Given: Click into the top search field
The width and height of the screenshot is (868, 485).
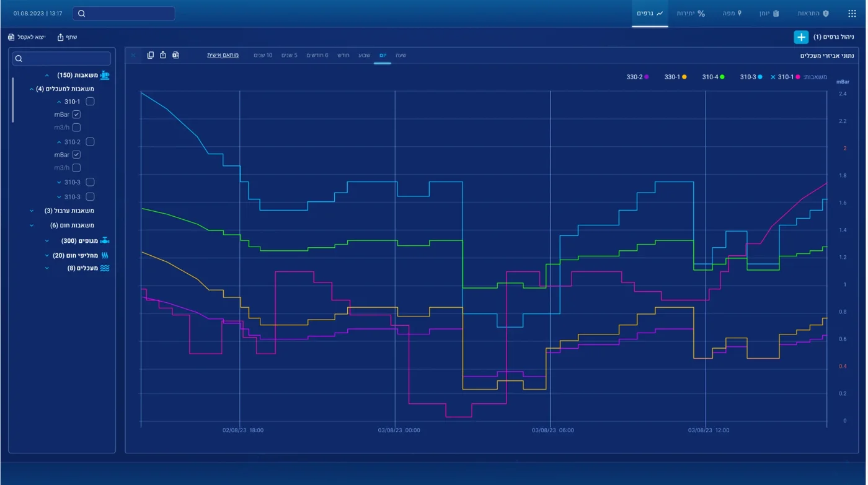Looking at the screenshot, I should pyautogui.click(x=123, y=14).
